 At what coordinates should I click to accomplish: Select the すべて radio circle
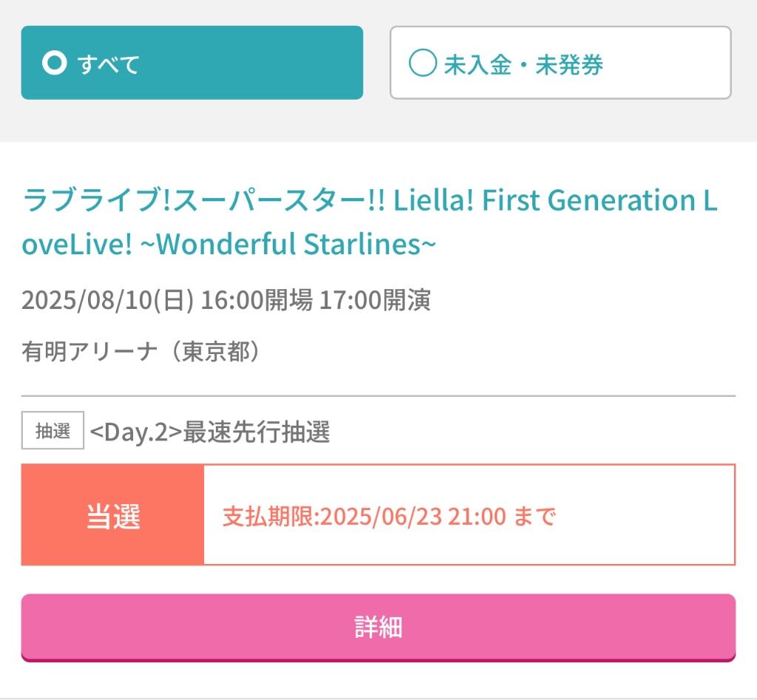(54, 63)
